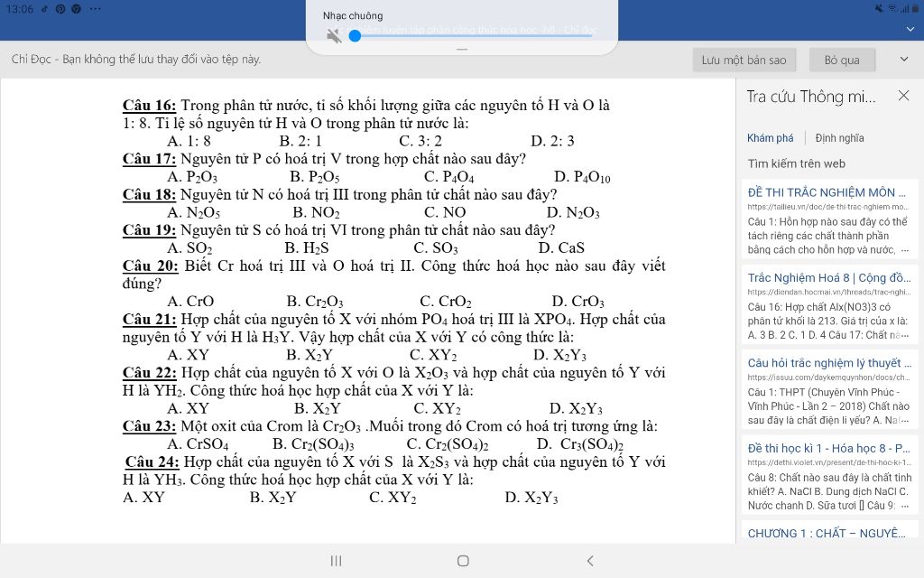Image resolution: width=924 pixels, height=578 pixels.
Task: Click the Lưu một bản sao button
Action: [x=744, y=60]
